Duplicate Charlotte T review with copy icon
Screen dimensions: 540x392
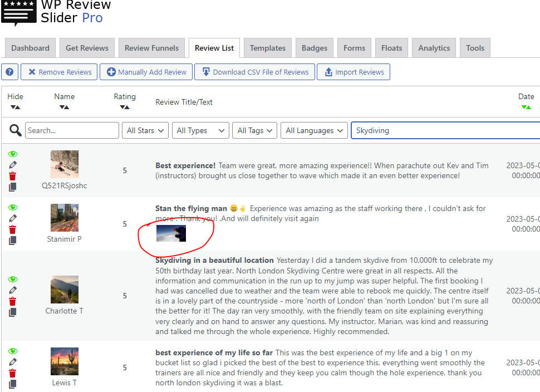[x=12, y=312]
